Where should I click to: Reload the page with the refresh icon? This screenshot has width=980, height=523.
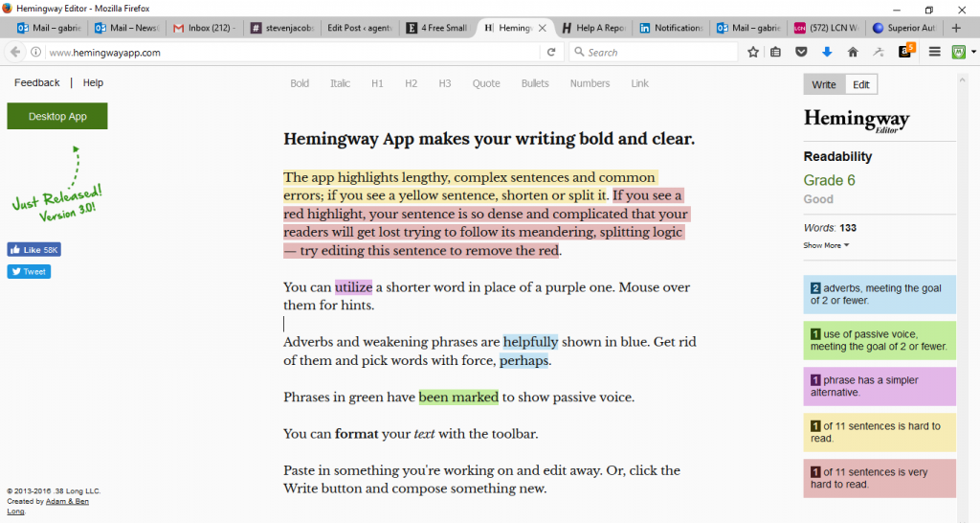pos(551,52)
